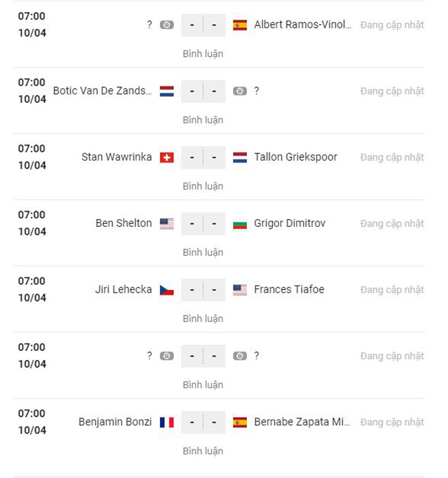Click Spain flag beside Bernabe Zapata Miralles

pos(240,422)
